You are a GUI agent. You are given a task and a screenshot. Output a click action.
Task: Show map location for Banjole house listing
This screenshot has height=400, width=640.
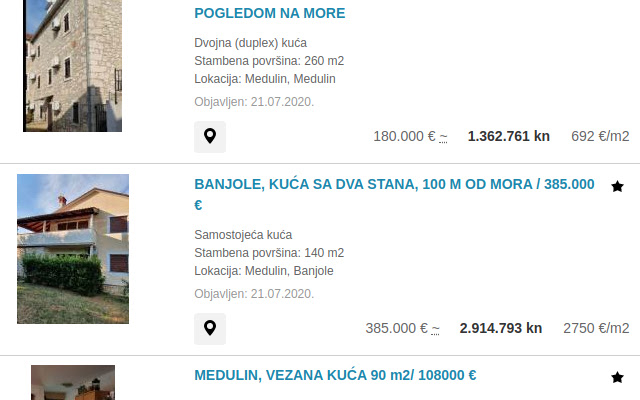210,329
